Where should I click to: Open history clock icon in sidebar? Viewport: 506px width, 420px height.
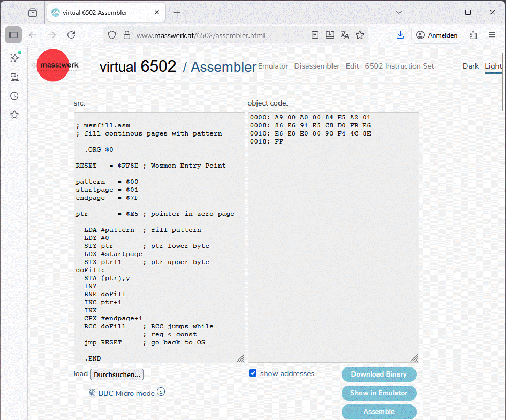(14, 96)
